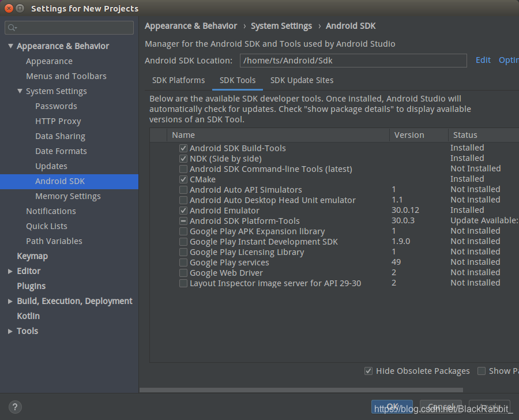Click the Edit link beside SDK Location

point(483,60)
